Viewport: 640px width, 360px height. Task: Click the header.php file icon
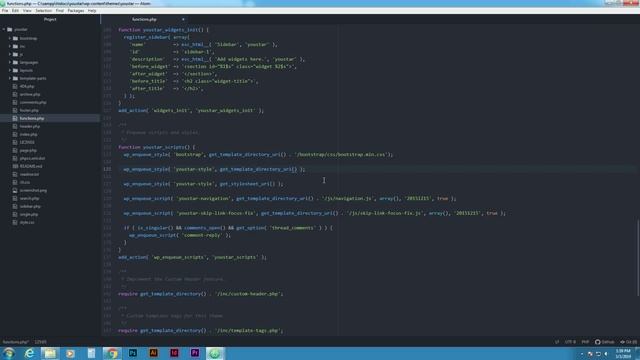15,126
